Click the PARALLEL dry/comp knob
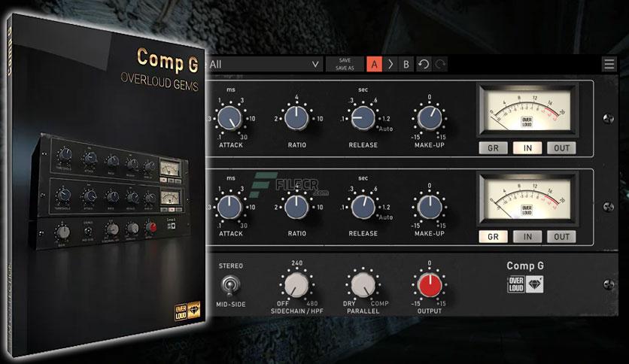629x364 pixels. point(363,285)
